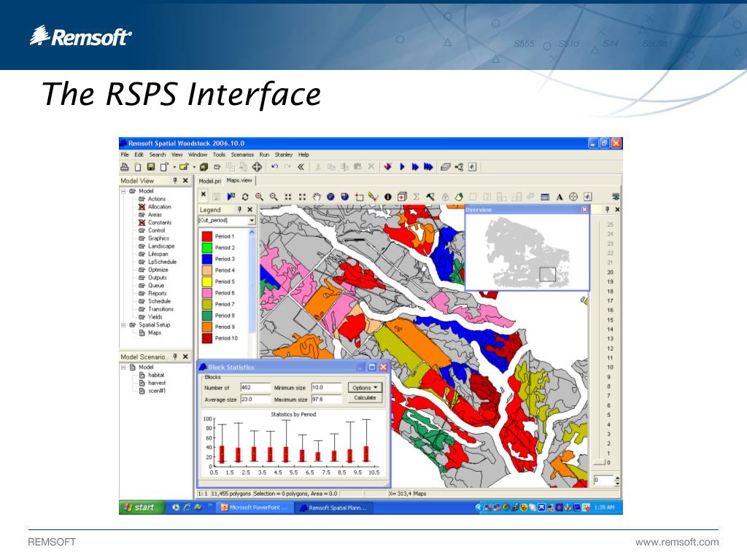
Task: Click the Windows start button
Action: 142,507
